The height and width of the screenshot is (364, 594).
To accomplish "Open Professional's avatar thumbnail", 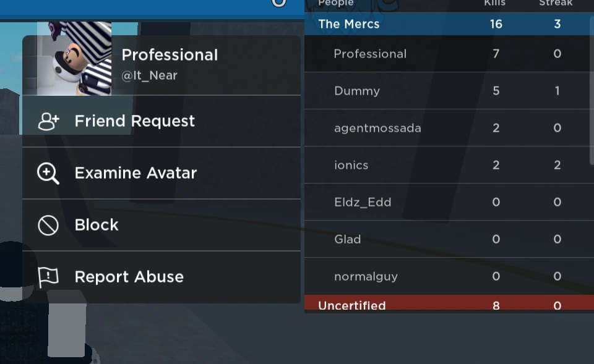I will [74, 59].
